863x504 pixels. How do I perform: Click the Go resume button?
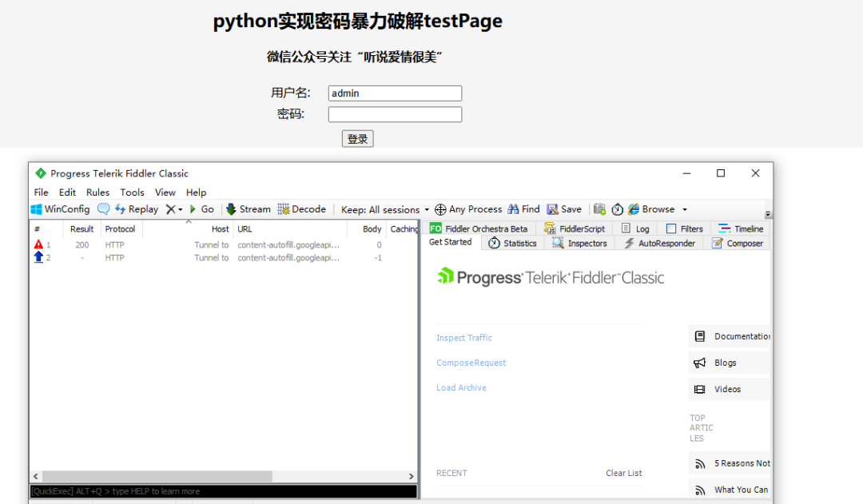tap(201, 209)
